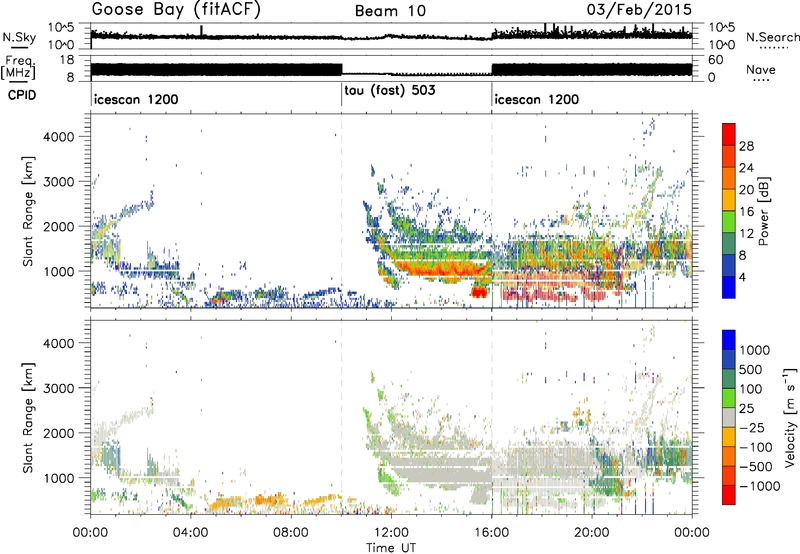800x554 pixels.
Task: Click the 'Freq. [MHz]' axis label
Action: pyautogui.click(x=20, y=68)
